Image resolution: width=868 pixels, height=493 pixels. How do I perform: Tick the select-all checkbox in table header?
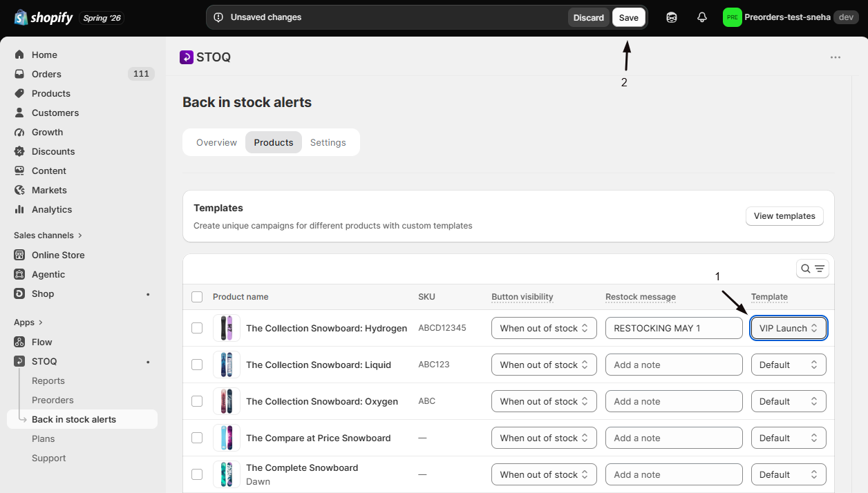point(197,297)
